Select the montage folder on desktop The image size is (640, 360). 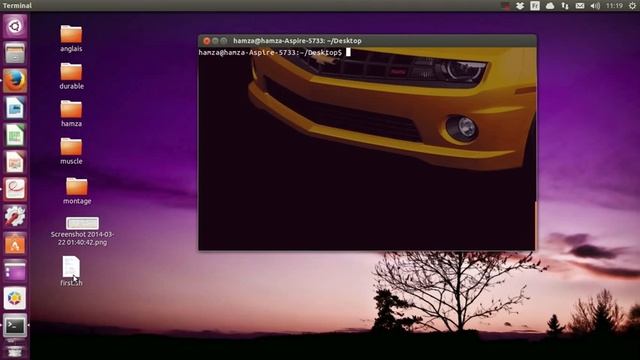click(77, 190)
